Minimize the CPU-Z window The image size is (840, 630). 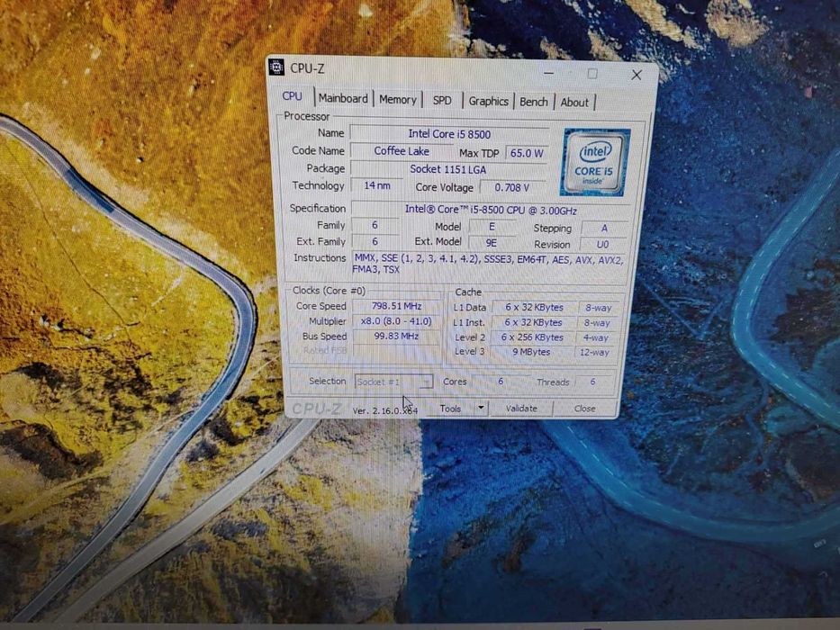(548, 73)
